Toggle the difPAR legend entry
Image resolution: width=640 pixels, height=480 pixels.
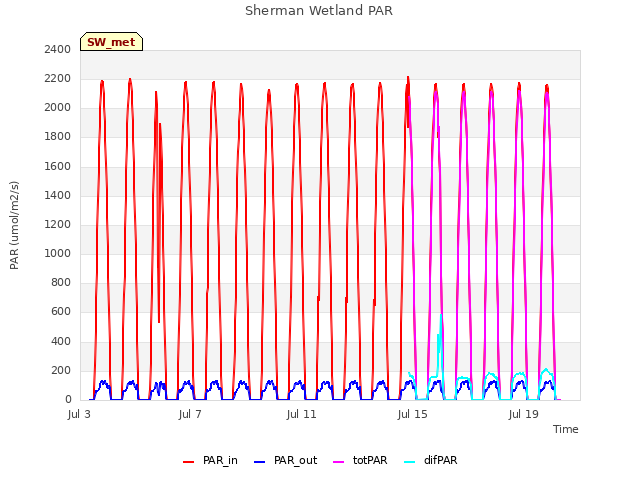(x=431, y=460)
